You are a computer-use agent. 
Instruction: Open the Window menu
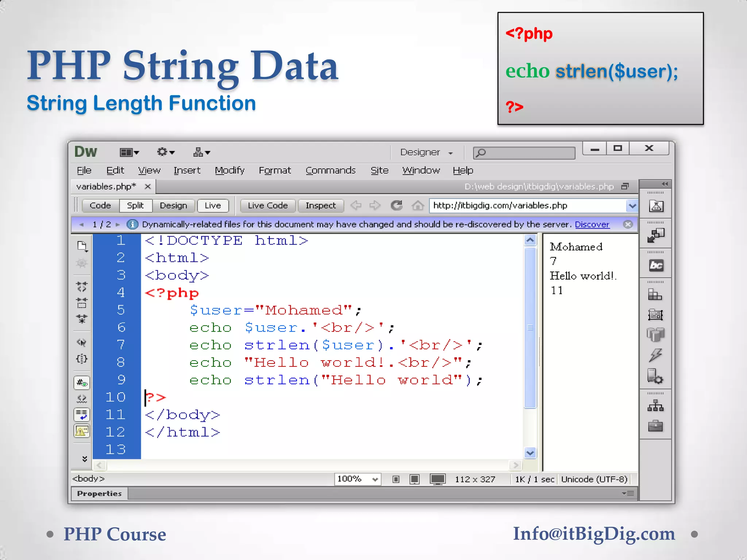click(421, 170)
